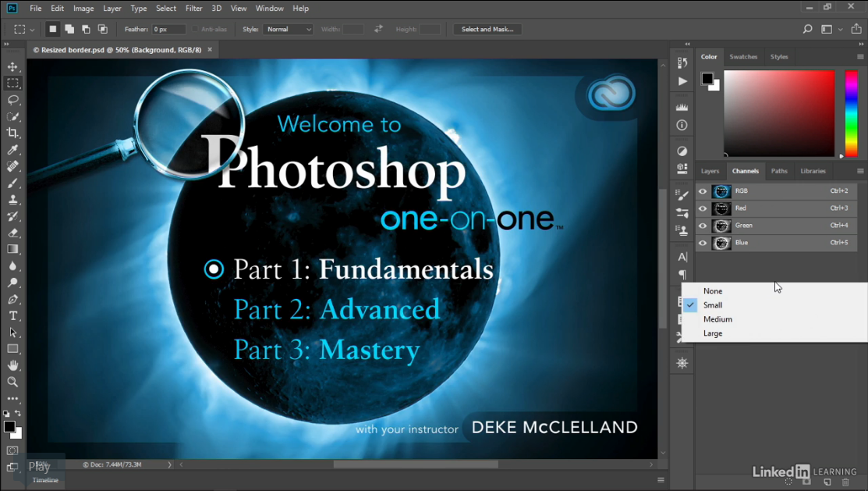Select the Rectangular Marquee tool
Image resolution: width=868 pixels, height=491 pixels.
(12, 83)
